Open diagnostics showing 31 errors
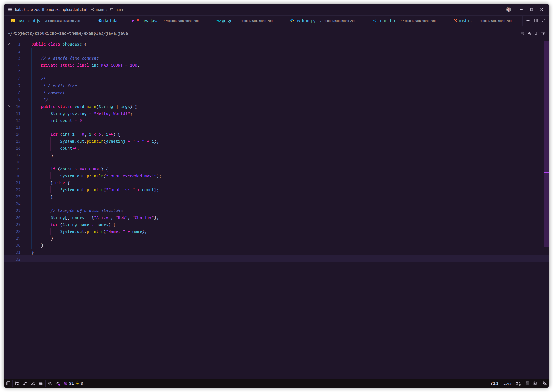This screenshot has height=392, width=553. tap(69, 384)
